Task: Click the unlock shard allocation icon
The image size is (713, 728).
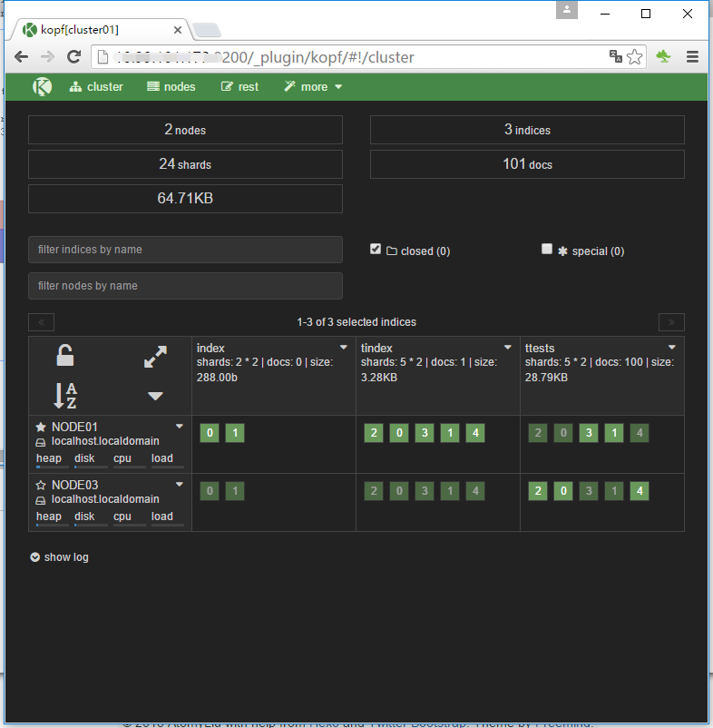Action: point(65,356)
